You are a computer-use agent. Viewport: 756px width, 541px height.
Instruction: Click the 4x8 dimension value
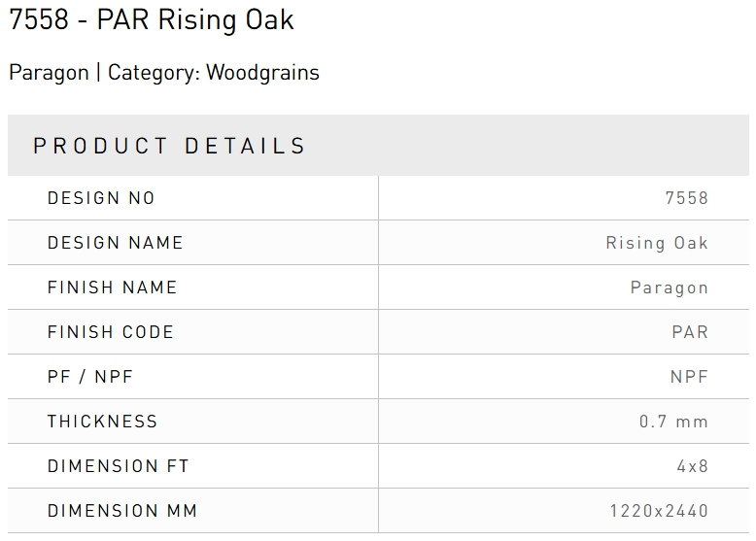[693, 466]
